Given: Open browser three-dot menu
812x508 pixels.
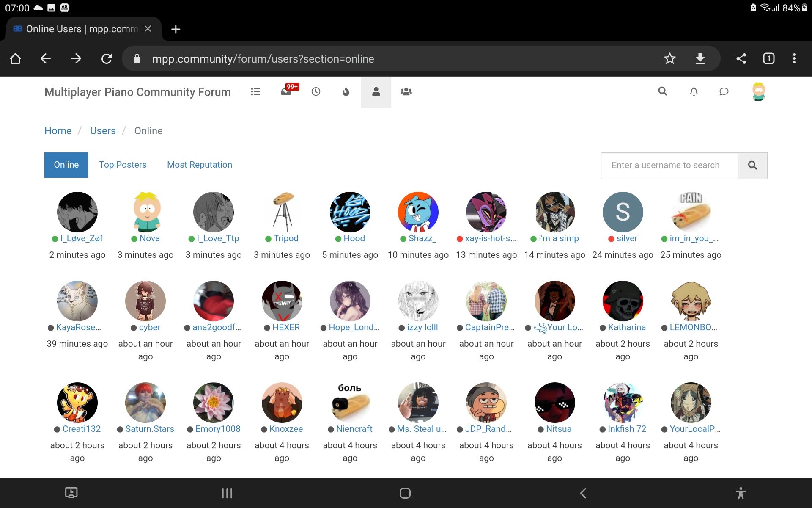Looking at the screenshot, I should pyautogui.click(x=794, y=58).
